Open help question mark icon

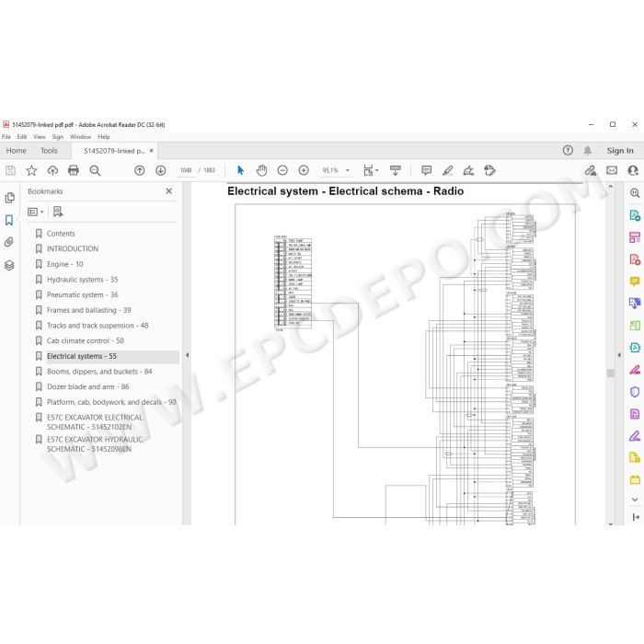tap(568, 151)
